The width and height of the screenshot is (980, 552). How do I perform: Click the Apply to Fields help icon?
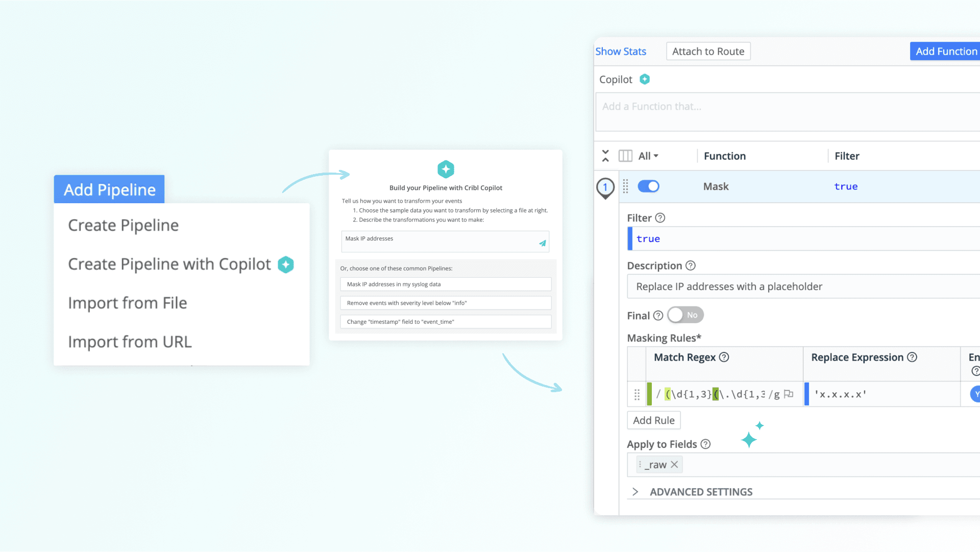pos(705,444)
